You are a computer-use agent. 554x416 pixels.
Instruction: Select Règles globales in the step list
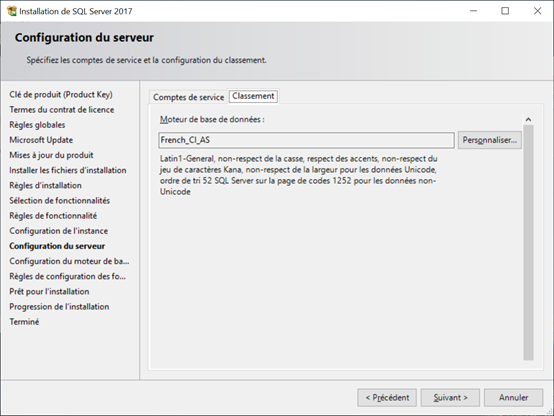coord(37,125)
